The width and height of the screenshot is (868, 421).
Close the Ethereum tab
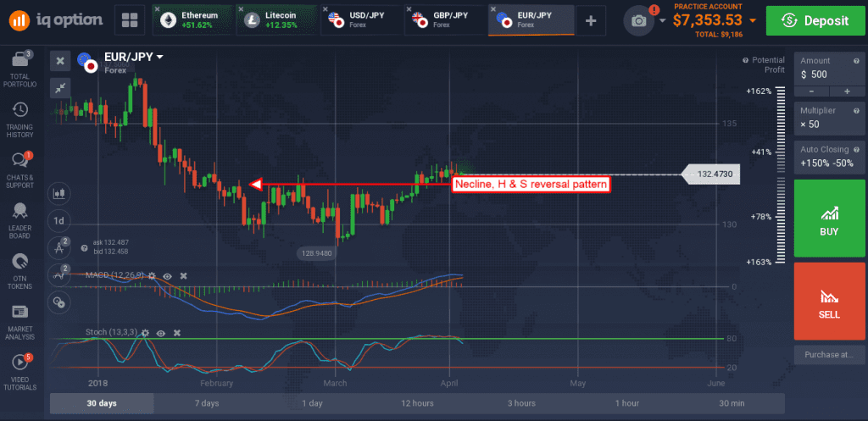(157, 9)
